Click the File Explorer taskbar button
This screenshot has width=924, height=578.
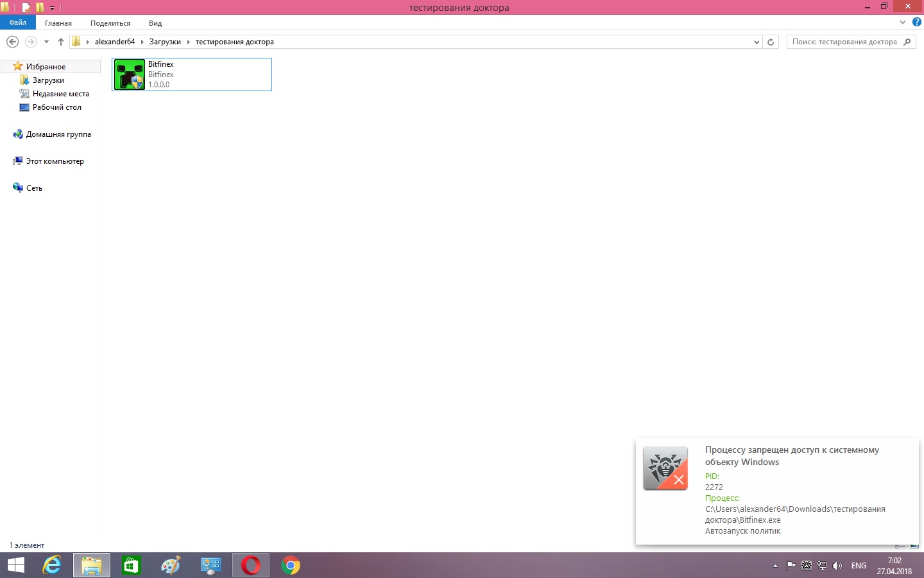click(92, 566)
